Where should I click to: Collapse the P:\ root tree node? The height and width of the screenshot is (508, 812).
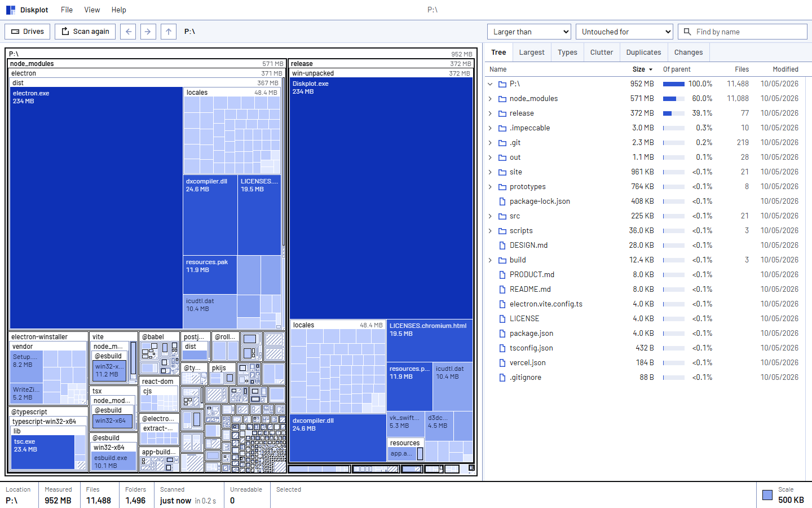pos(490,84)
